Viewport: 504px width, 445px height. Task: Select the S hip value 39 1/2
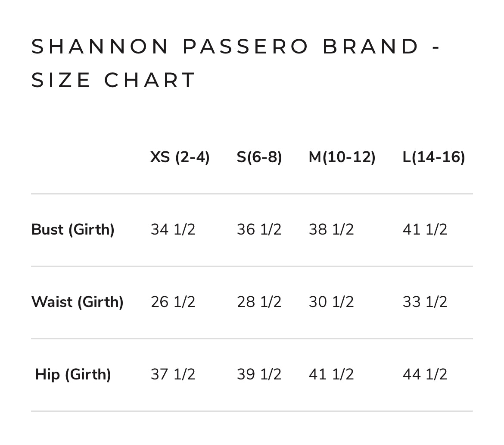(259, 374)
